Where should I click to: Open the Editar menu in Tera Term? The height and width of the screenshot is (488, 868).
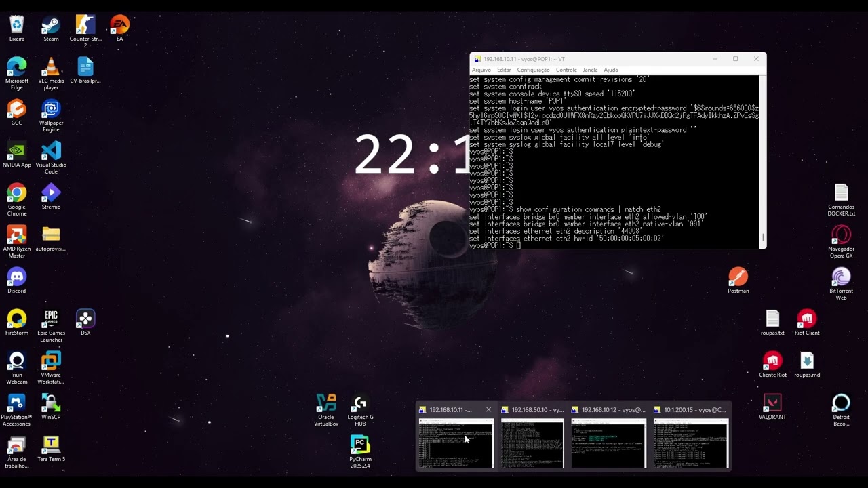tap(504, 70)
